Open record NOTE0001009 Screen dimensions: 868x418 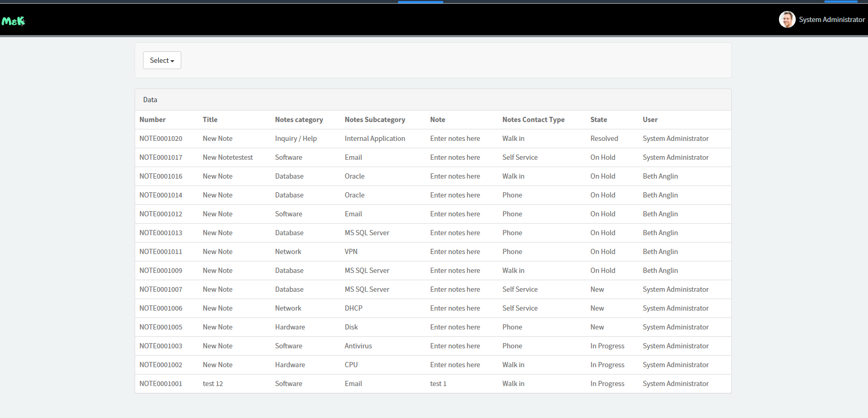pos(161,270)
